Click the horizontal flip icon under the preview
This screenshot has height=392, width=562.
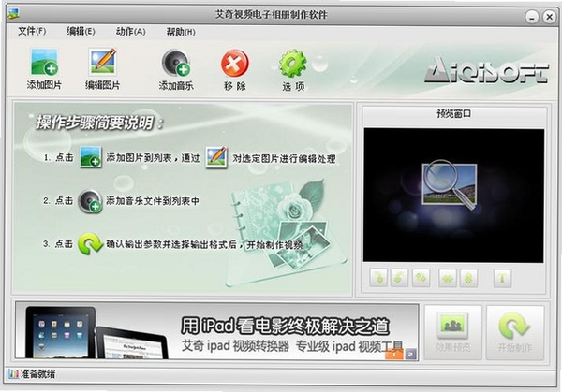pyautogui.click(x=448, y=278)
